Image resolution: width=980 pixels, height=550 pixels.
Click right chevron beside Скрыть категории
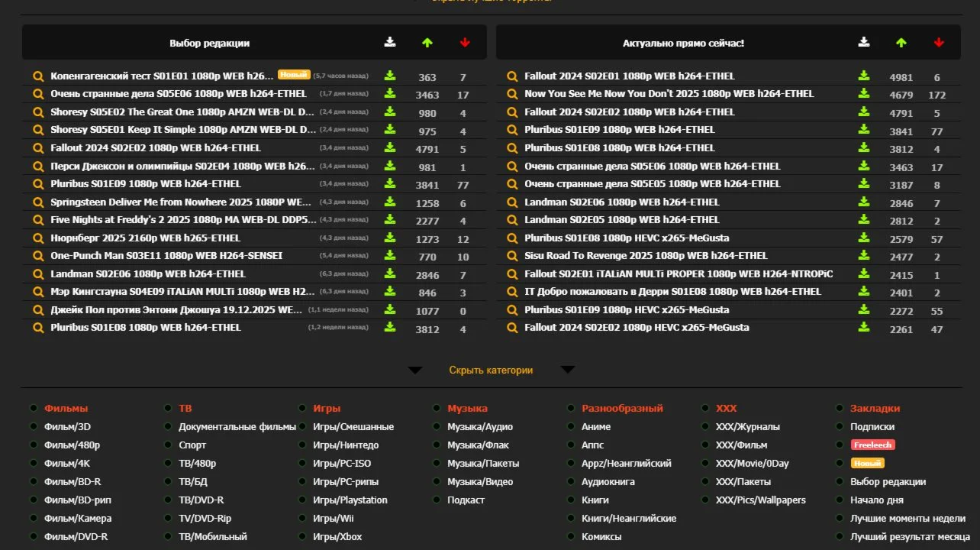[x=568, y=369]
